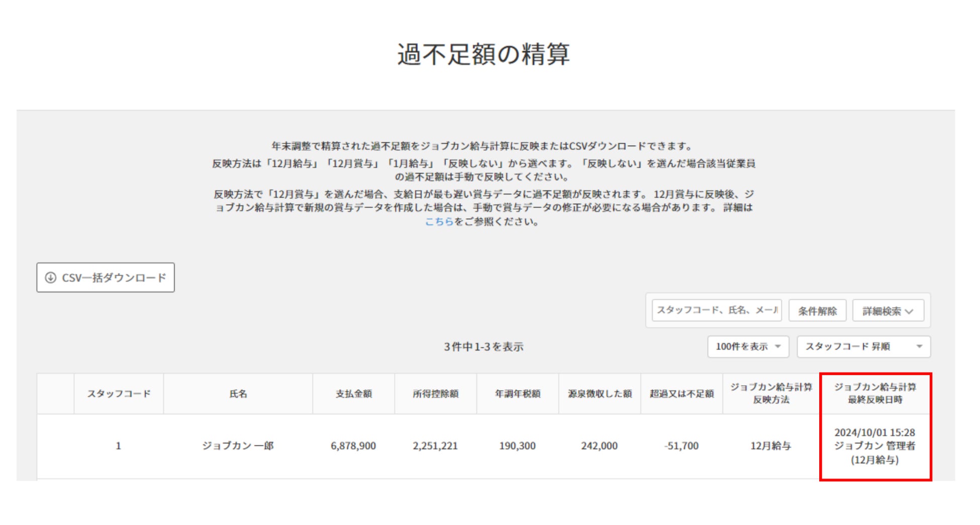980x525 pixels.
Task: Click the -51,700 shortfall amount cell
Action: click(681, 446)
